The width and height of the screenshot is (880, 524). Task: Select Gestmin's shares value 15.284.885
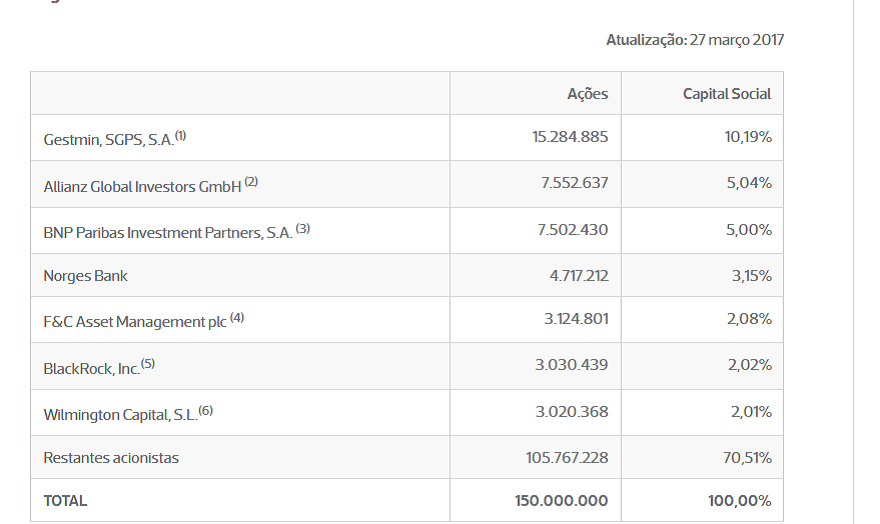point(570,137)
